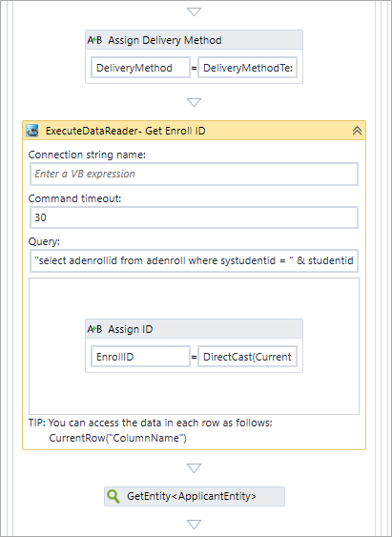Click the ExecuteDataReader database icon
392x537 pixels.
coord(32,131)
